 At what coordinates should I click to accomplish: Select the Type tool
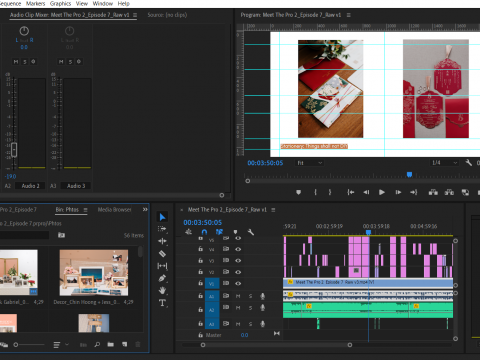(x=162, y=303)
